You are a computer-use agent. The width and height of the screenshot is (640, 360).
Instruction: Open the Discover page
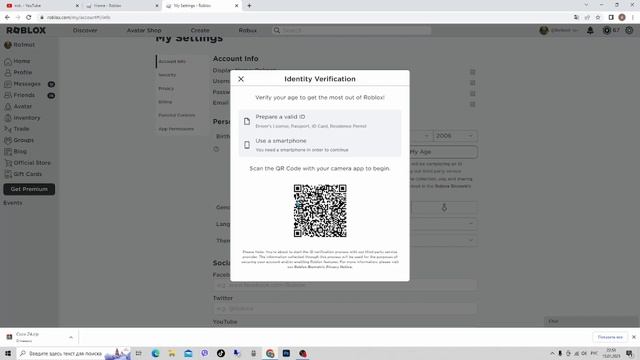[85, 30]
